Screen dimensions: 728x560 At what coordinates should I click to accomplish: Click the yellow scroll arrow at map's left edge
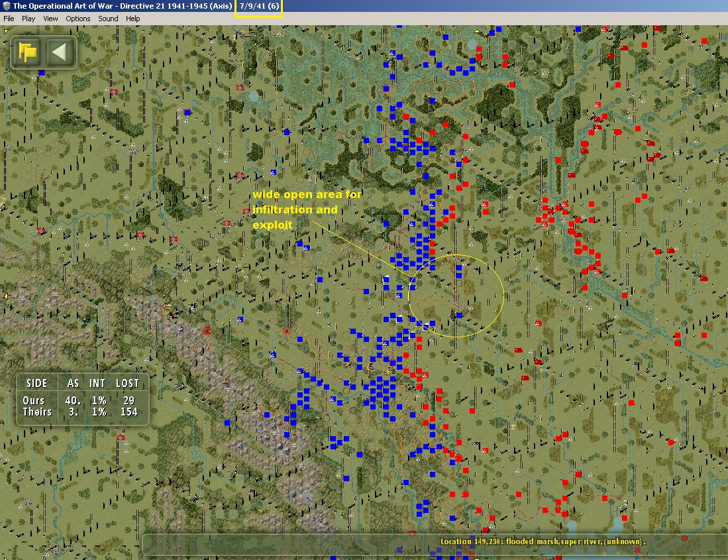(5, 296)
